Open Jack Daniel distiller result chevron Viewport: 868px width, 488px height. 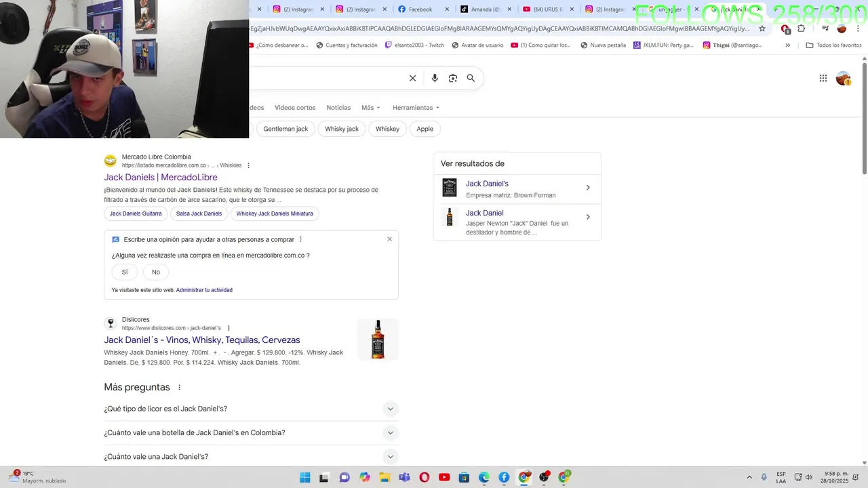pos(588,217)
